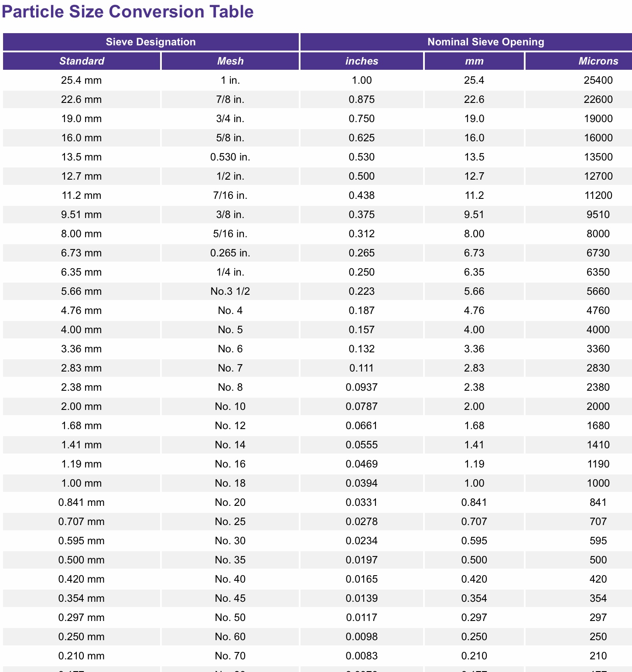Click the "Microns" column header

598,61
